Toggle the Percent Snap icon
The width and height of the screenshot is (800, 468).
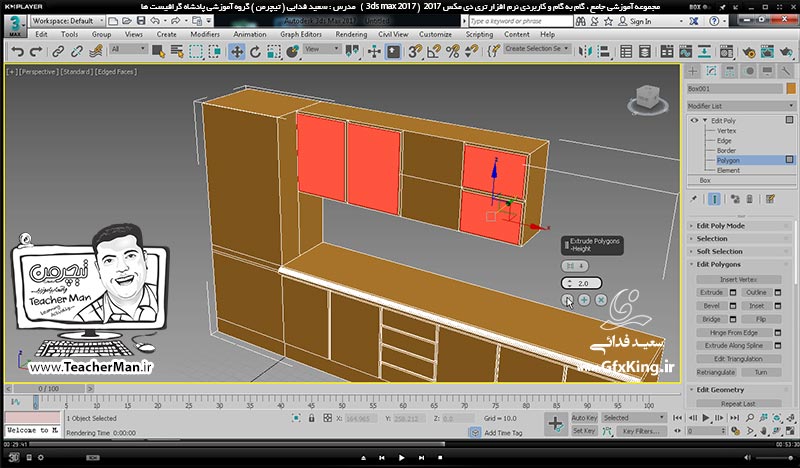pyautogui.click(x=453, y=52)
